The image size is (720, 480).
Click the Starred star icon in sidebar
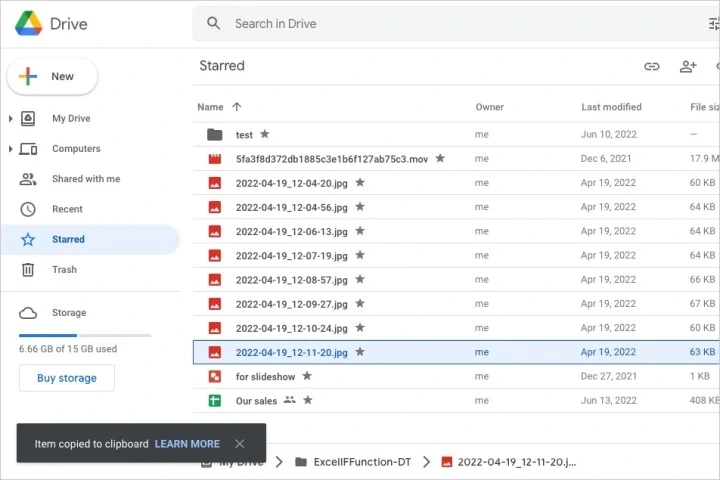click(x=28, y=239)
